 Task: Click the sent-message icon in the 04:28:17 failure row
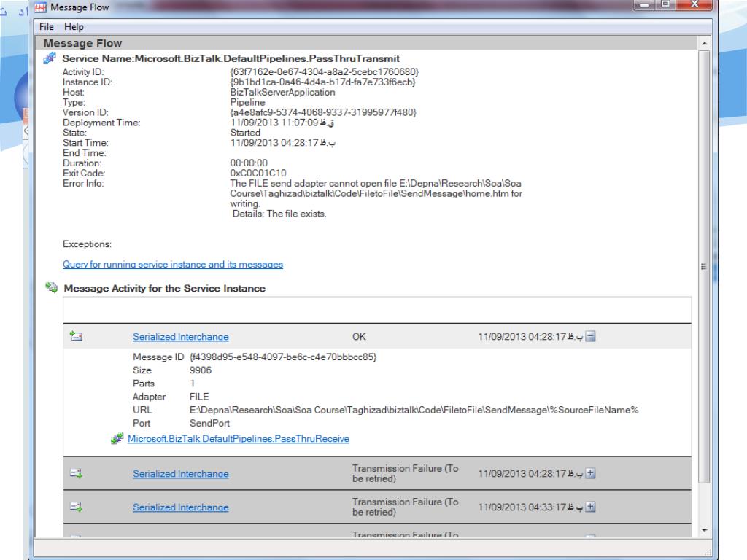tap(76, 473)
